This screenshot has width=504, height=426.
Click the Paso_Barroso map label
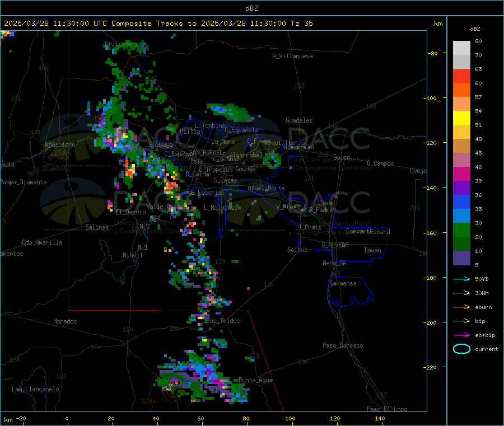343,345
